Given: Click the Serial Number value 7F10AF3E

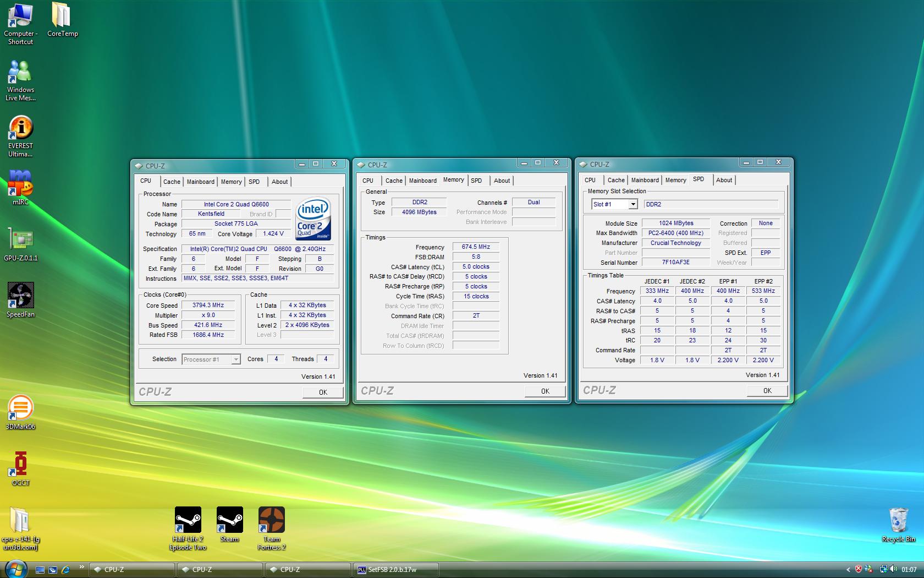Looking at the screenshot, I should pos(676,262).
